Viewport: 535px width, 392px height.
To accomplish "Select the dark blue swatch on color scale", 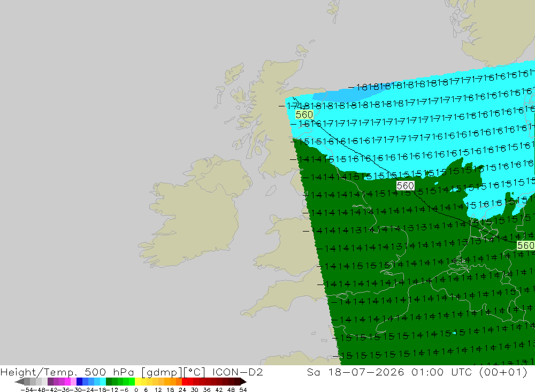I will (80, 382).
